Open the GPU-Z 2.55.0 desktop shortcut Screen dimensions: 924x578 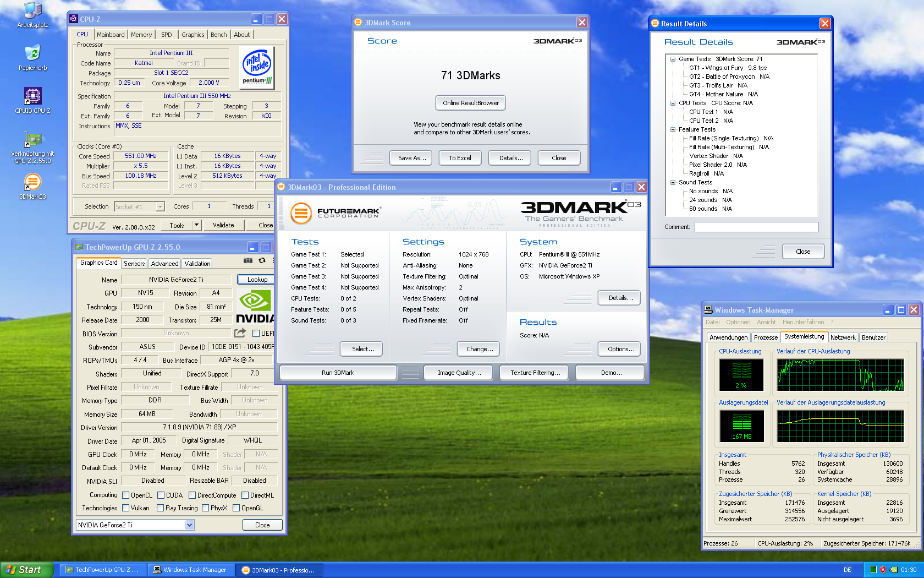click(32, 148)
